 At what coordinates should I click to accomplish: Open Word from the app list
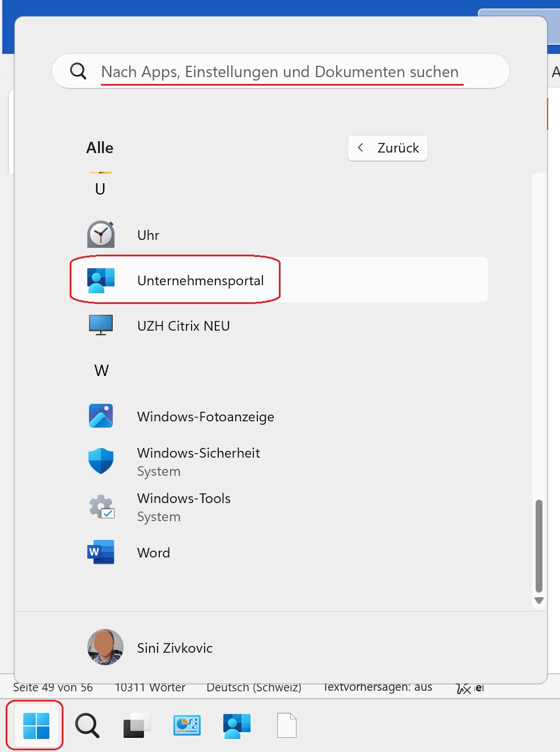tap(153, 552)
